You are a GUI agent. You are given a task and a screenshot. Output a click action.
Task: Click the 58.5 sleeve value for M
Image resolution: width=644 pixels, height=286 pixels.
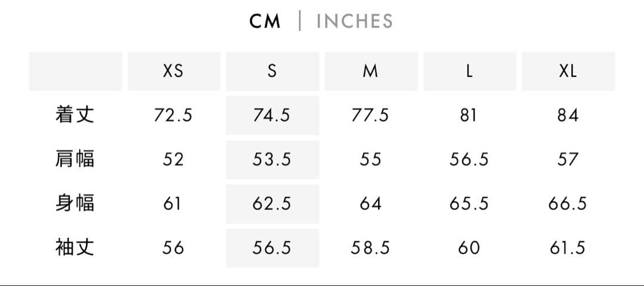pyautogui.click(x=370, y=247)
